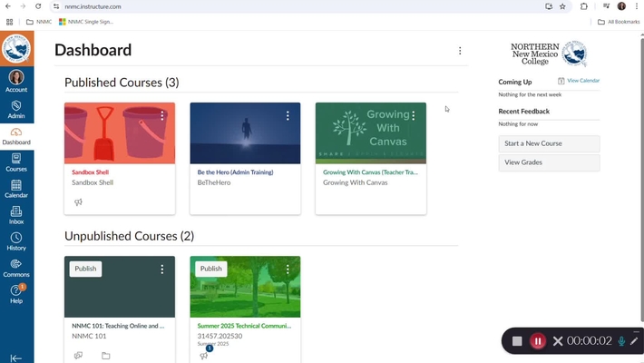
Task: Open the Account menu in sidebar
Action: 16,82
